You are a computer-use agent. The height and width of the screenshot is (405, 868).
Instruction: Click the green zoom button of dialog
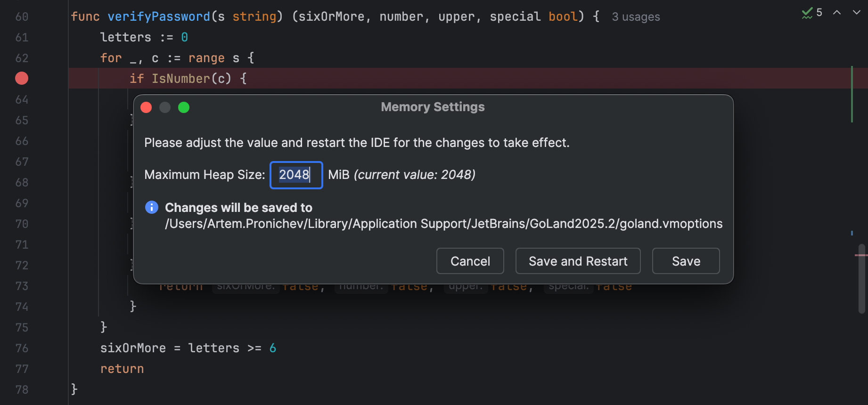(x=184, y=108)
